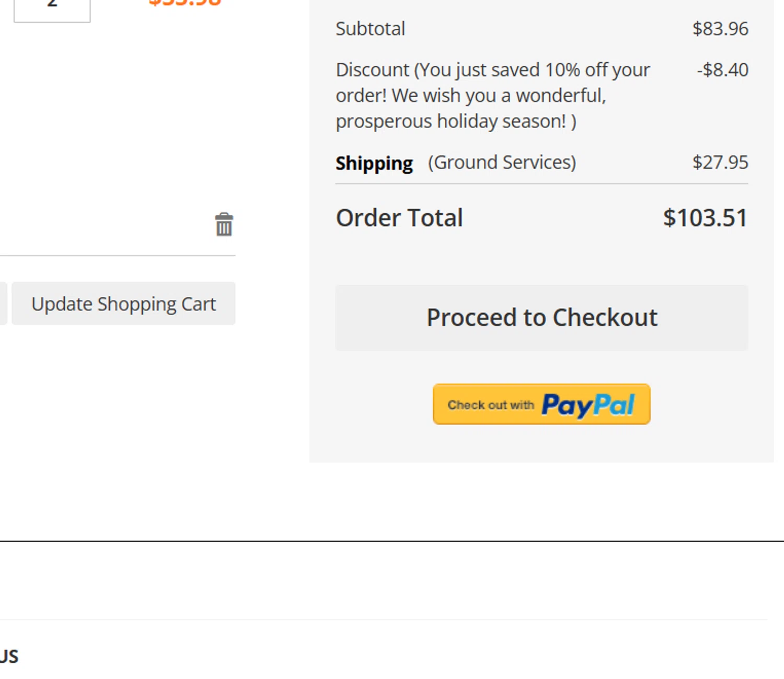
Task: Select the -$8.40 discount amount
Action: 722,70
